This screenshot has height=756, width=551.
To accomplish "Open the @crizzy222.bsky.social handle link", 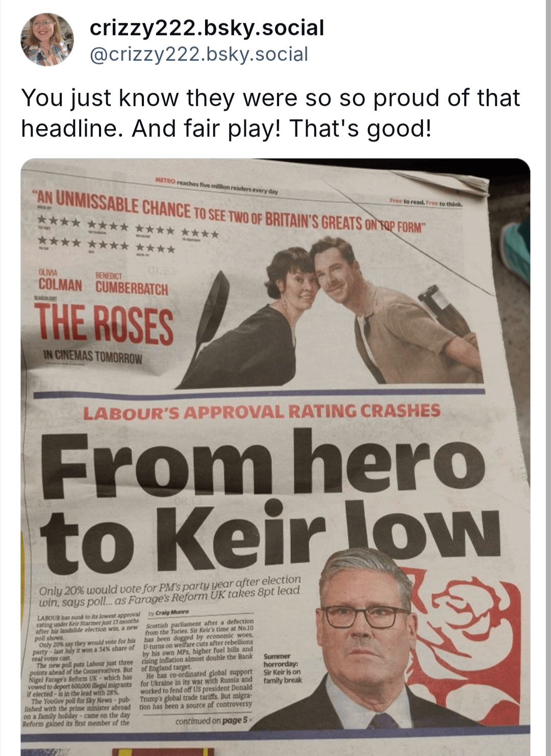I will [199, 54].
